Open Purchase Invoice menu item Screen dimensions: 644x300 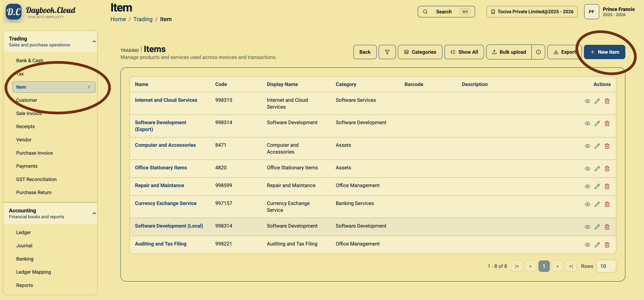34,153
